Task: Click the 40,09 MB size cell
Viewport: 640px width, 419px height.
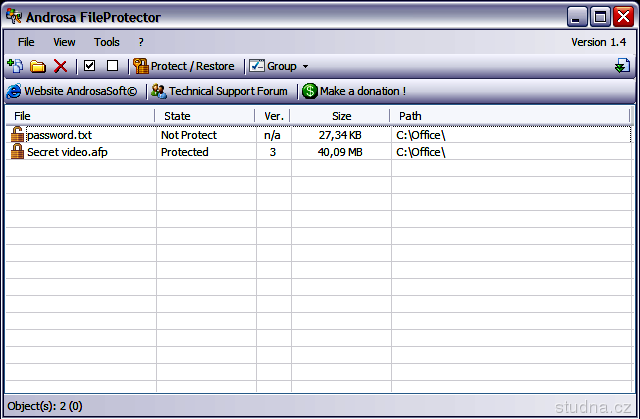Action: 340,152
